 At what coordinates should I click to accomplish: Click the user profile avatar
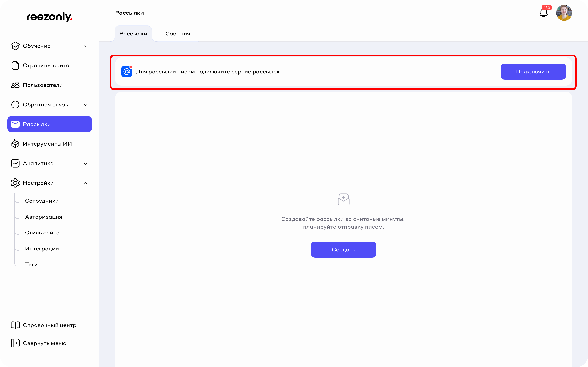click(x=564, y=13)
